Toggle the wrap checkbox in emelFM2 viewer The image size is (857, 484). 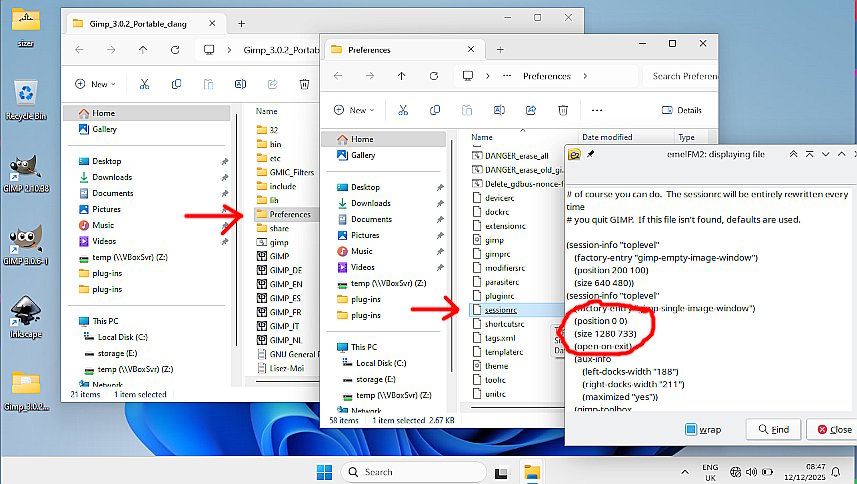coord(692,429)
